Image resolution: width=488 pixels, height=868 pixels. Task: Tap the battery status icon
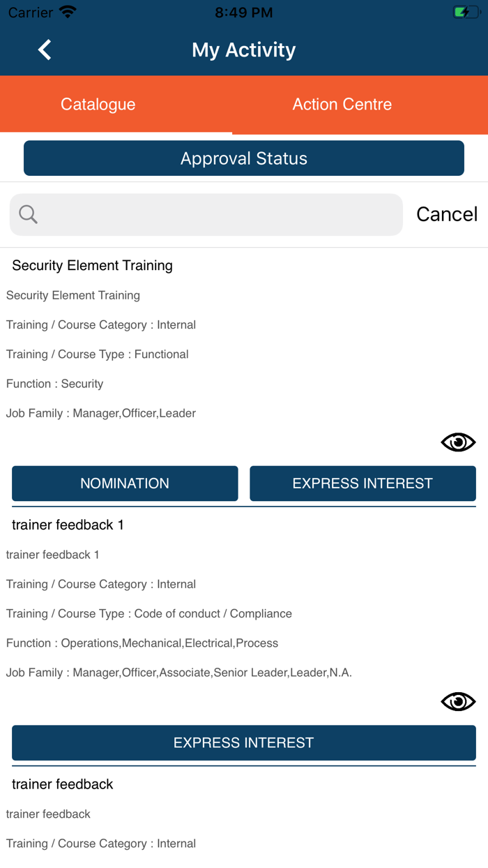(x=465, y=13)
